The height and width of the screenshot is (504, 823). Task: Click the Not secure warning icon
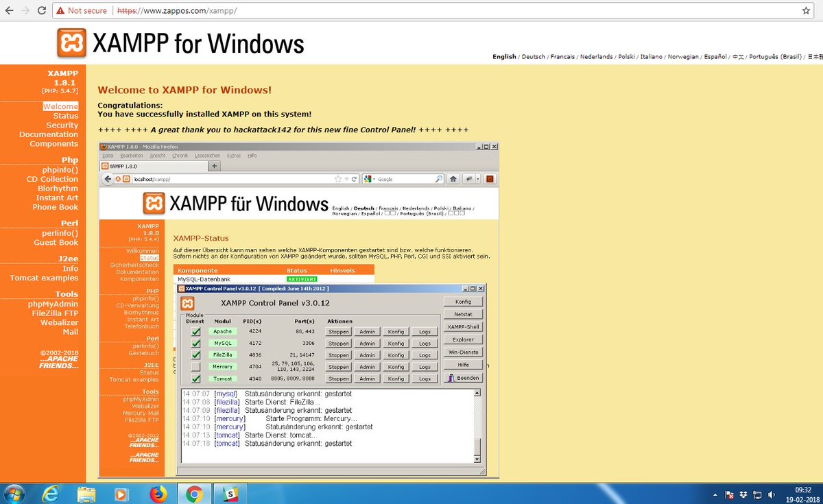[x=60, y=11]
